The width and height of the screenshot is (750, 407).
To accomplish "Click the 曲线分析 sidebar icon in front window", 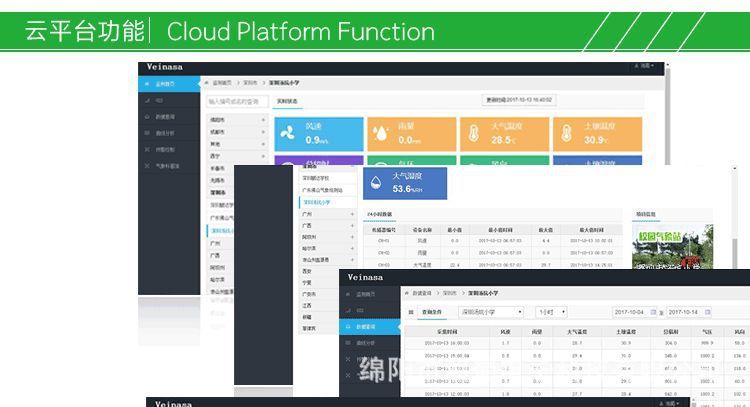I will click(x=350, y=342).
